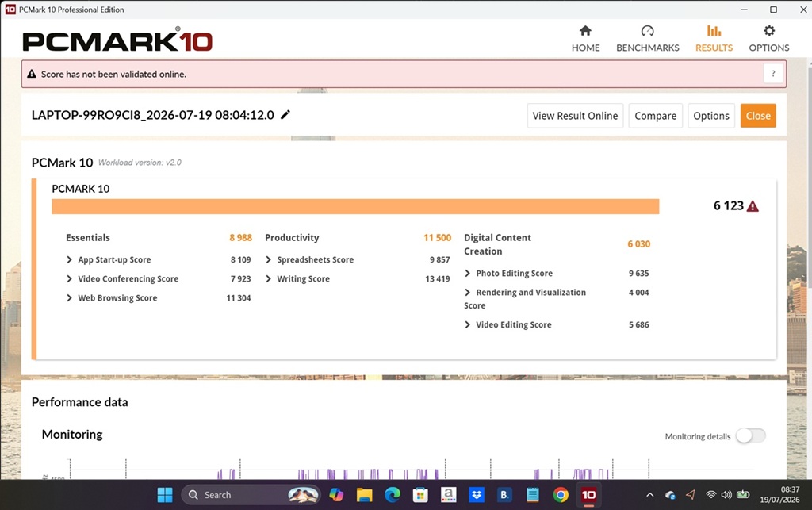Open the Notepad taskbar icon
This screenshot has height=510, width=812.
click(x=532, y=495)
